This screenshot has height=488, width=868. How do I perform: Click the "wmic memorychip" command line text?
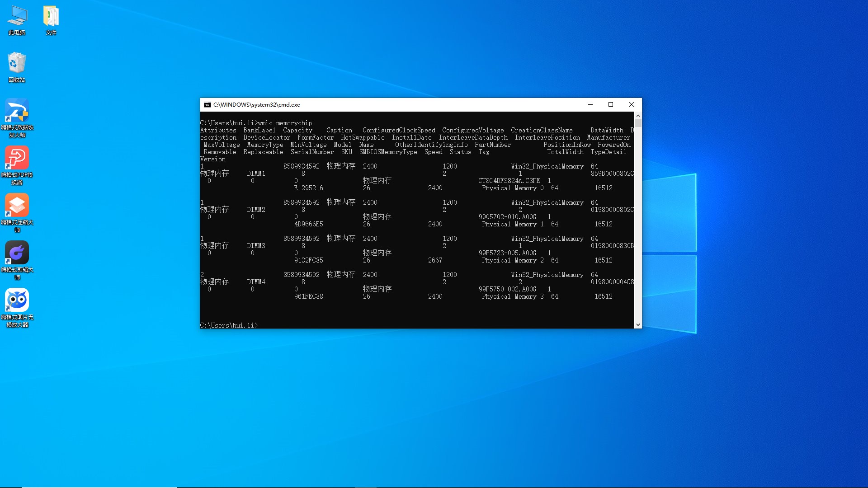pyautogui.click(x=285, y=123)
